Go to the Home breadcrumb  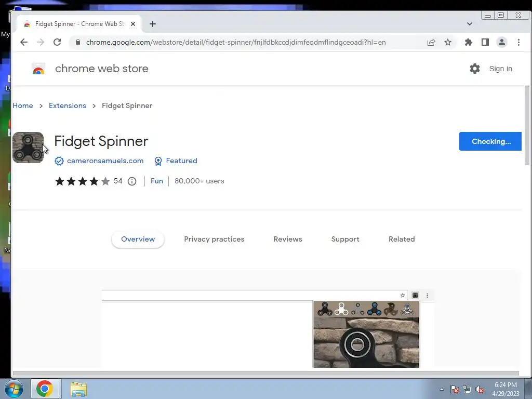pos(23,105)
